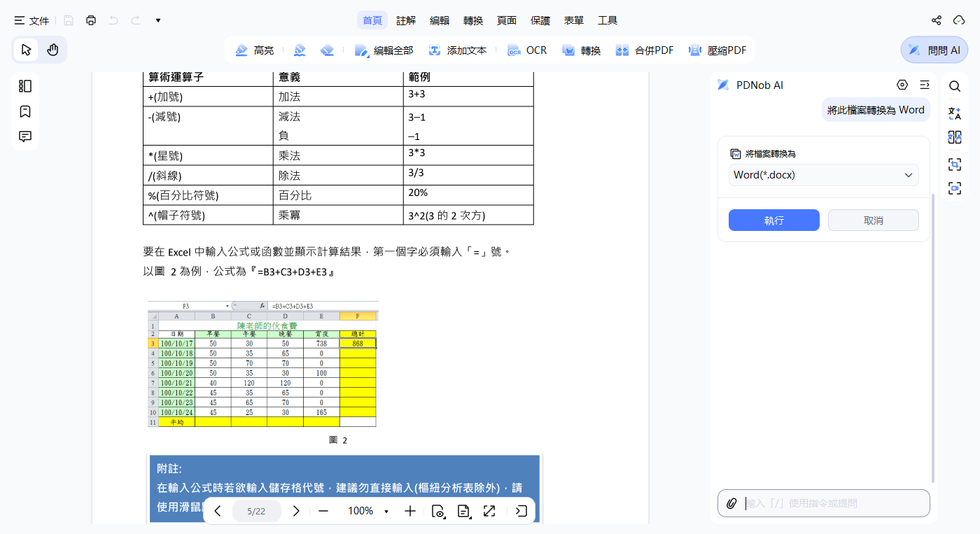Viewport: 980px width, 534px height.
Task: Click the share icon
Action: coord(937,20)
